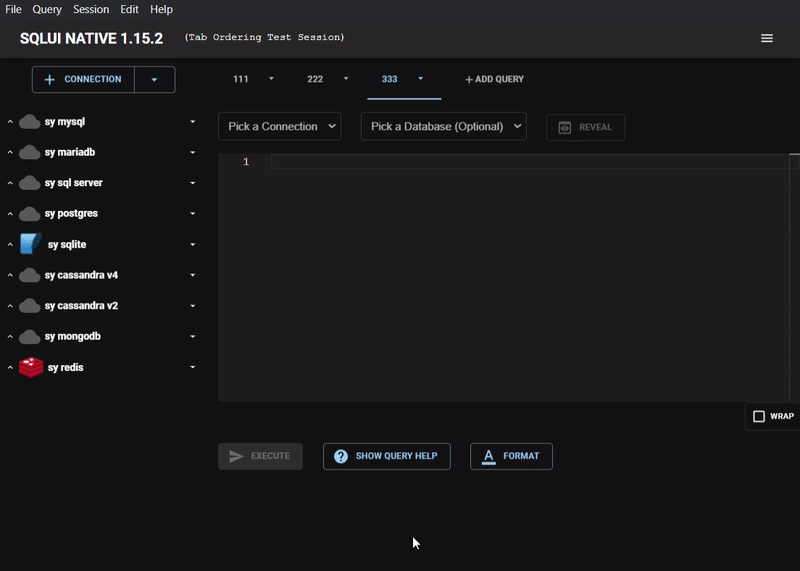
Task: Open actions dropdown for sy mongodb
Action: click(192, 336)
